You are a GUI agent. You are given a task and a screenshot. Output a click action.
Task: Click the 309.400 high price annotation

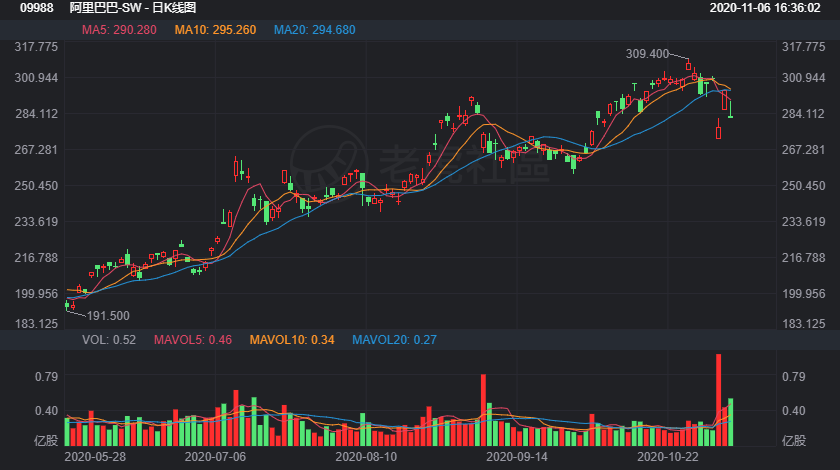coord(647,54)
